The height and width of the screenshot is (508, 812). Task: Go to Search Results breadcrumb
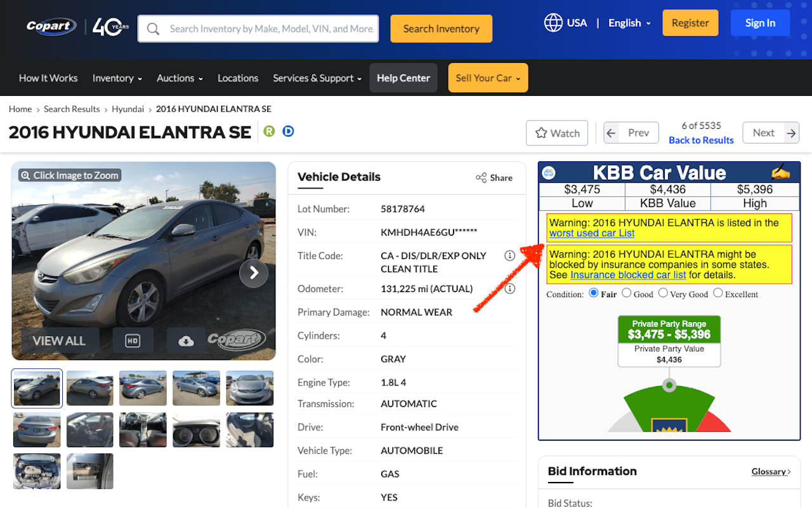[72, 109]
